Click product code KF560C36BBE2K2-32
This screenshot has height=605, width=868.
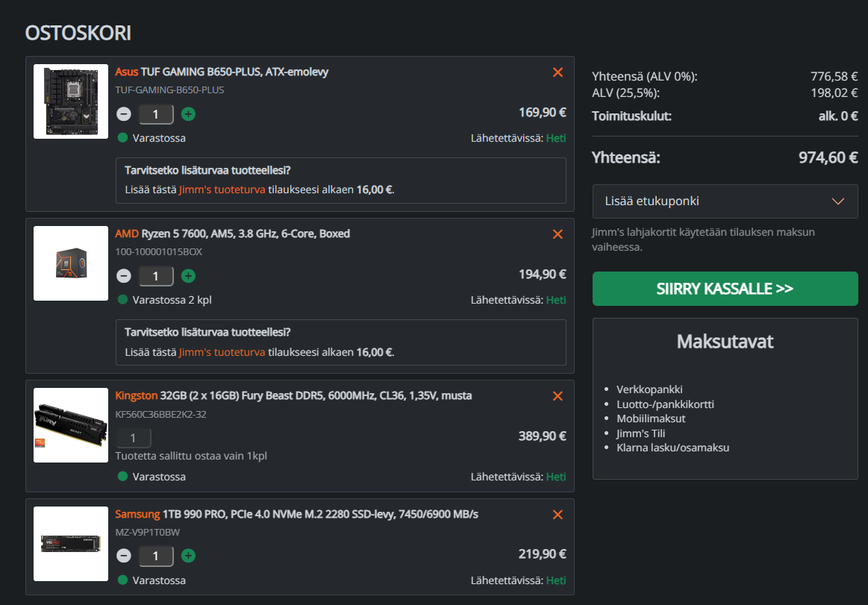click(x=160, y=414)
